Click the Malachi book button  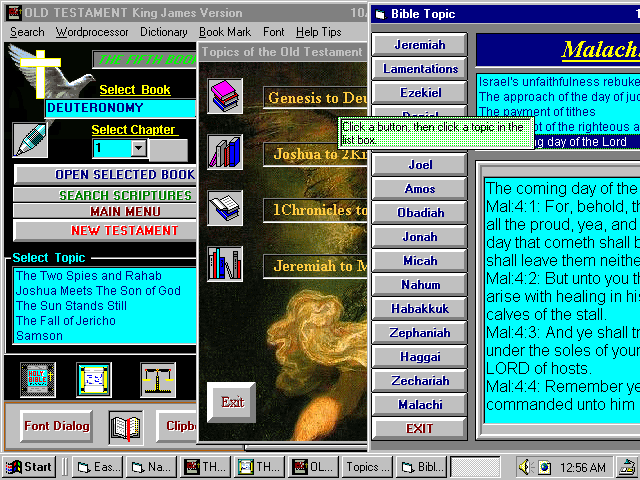(x=420, y=404)
